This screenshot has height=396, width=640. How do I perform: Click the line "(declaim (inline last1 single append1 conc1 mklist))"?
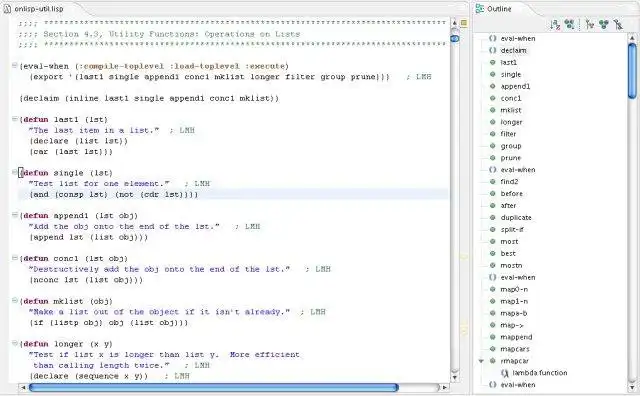[149, 98]
